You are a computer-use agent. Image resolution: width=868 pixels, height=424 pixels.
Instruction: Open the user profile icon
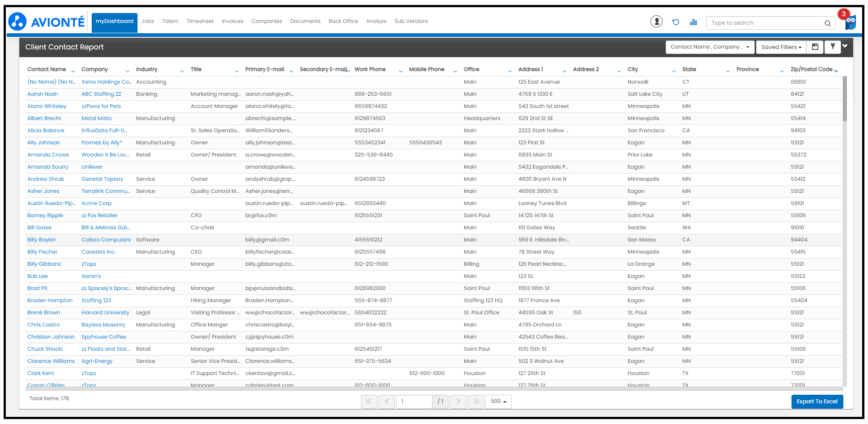[x=656, y=22]
